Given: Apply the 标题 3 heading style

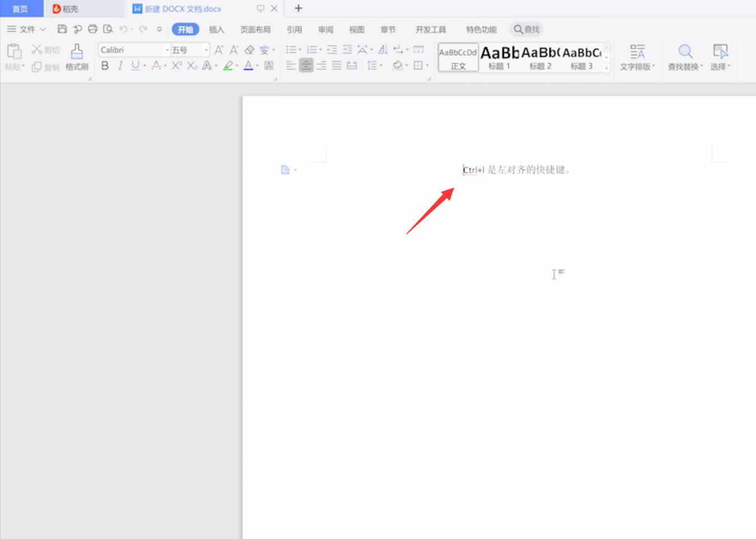Looking at the screenshot, I should click(x=582, y=58).
